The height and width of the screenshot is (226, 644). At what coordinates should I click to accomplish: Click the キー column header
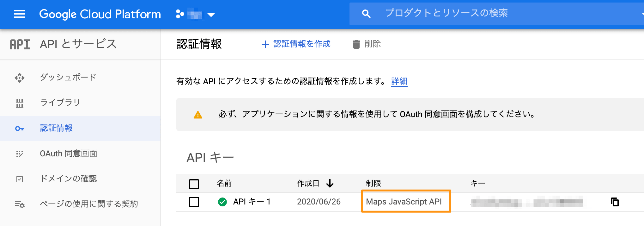[x=477, y=184]
